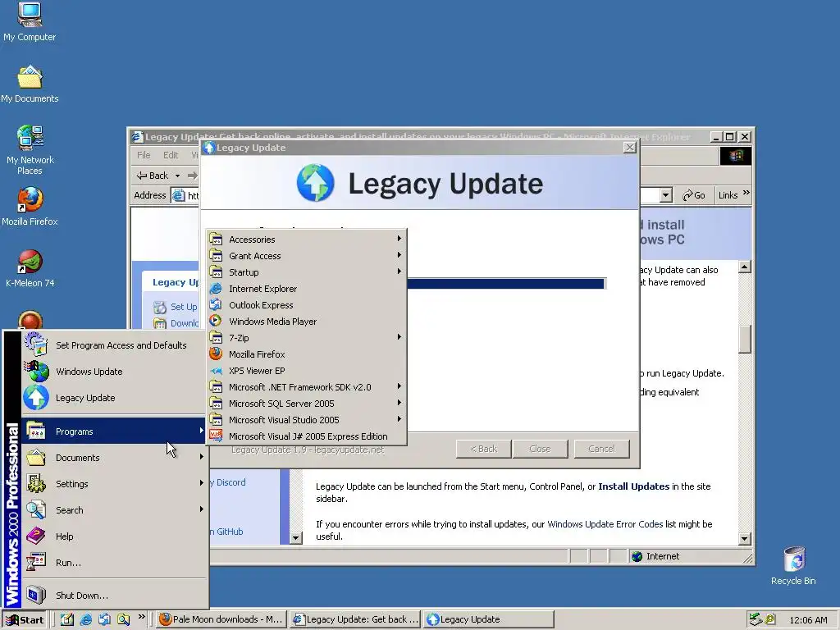Open the IE address bar dropdown

coord(666,195)
